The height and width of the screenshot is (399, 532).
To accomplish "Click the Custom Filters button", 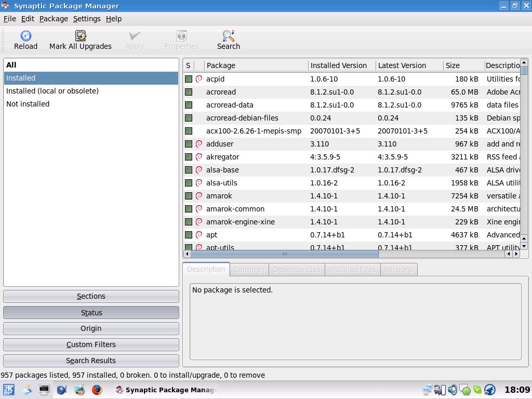I will pos(91,344).
